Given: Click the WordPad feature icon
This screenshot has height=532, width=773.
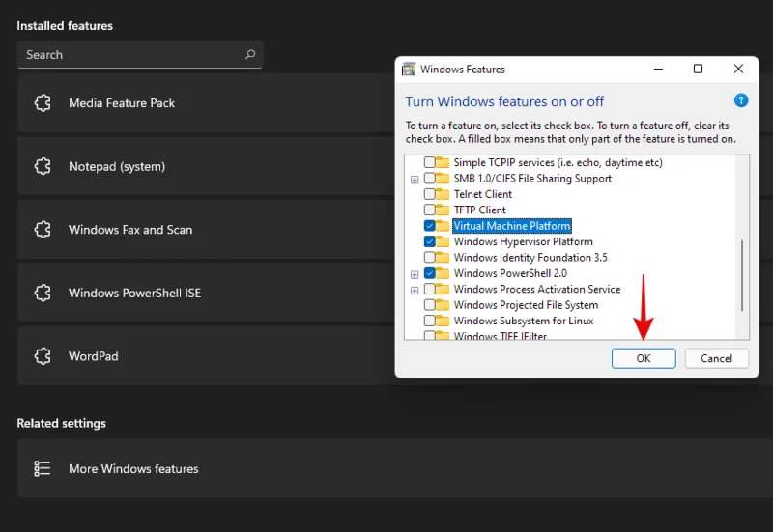Looking at the screenshot, I should pyautogui.click(x=43, y=356).
